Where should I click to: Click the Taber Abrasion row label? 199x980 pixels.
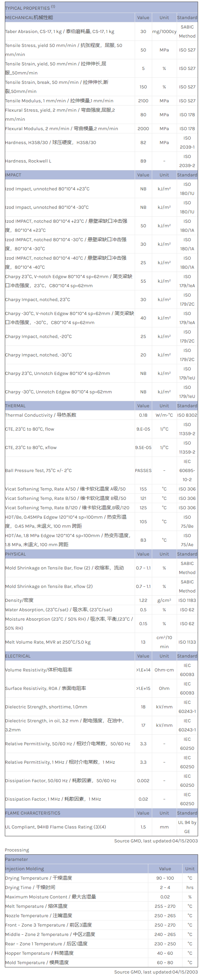click(x=60, y=32)
